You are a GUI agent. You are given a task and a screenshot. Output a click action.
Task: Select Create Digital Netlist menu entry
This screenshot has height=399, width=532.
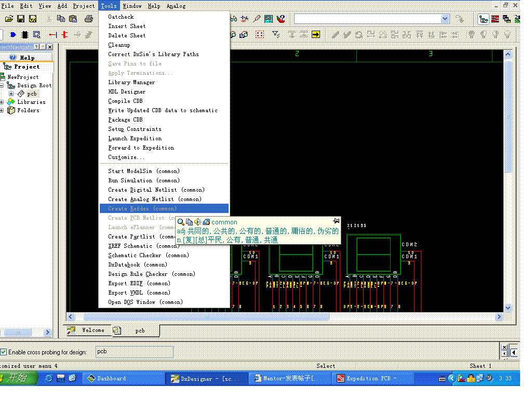click(156, 190)
